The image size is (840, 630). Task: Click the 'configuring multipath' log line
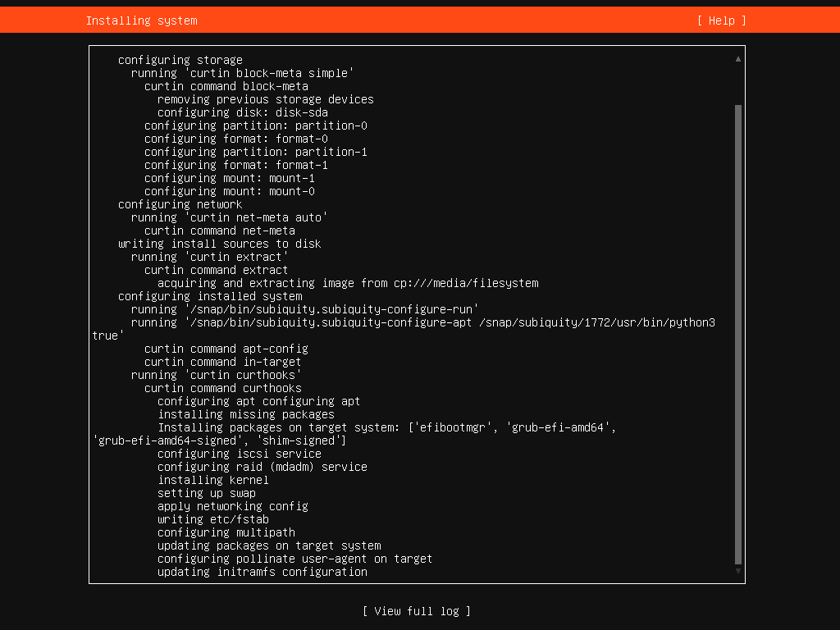(x=226, y=532)
